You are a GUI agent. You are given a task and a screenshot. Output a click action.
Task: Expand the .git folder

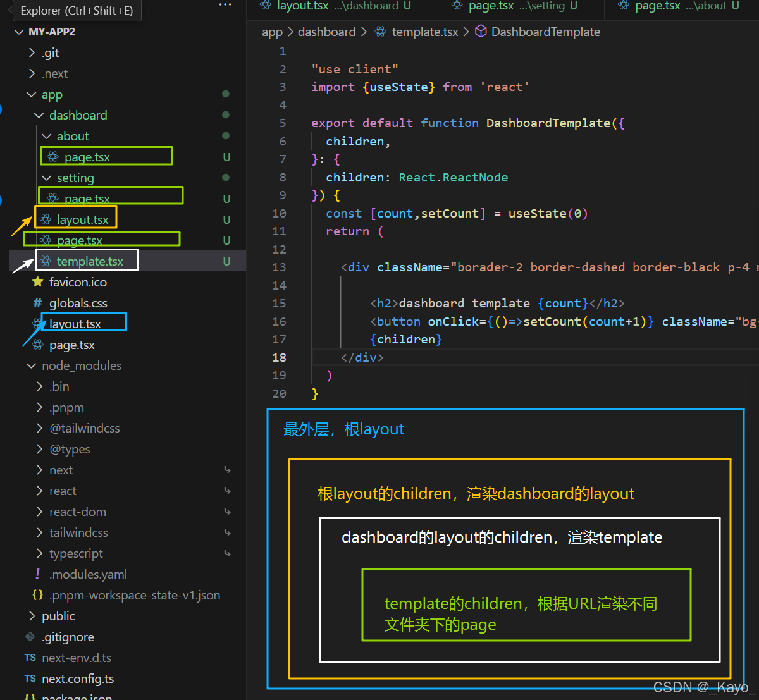click(30, 52)
